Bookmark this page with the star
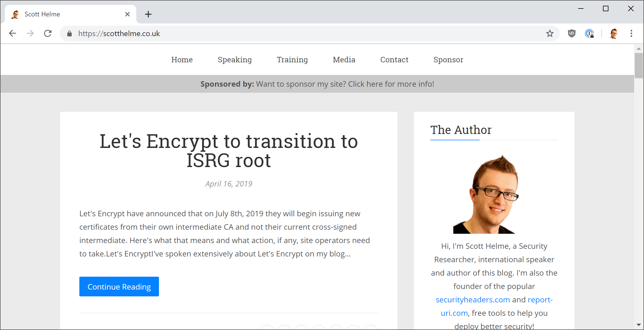 (550, 33)
